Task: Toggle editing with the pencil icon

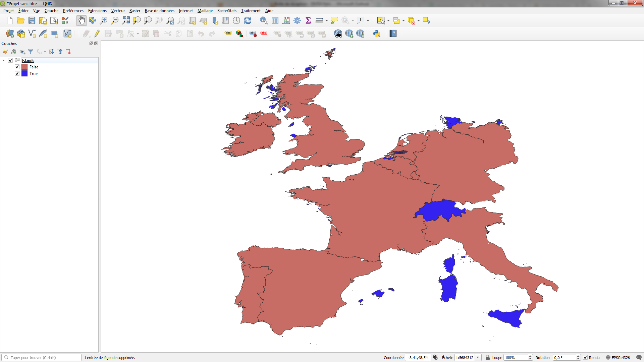Action: coord(97,34)
